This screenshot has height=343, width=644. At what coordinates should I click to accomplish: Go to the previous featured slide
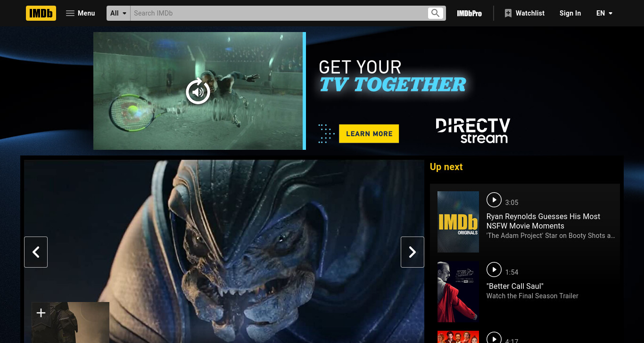point(36,252)
